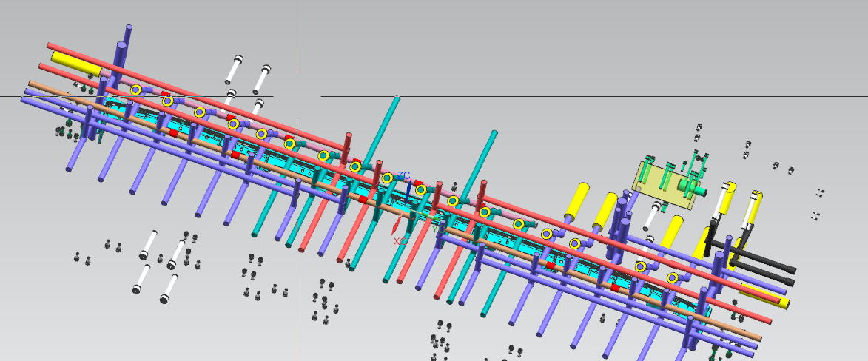
Task: Click the blue ZC axis label
Action: pyautogui.click(x=403, y=175)
